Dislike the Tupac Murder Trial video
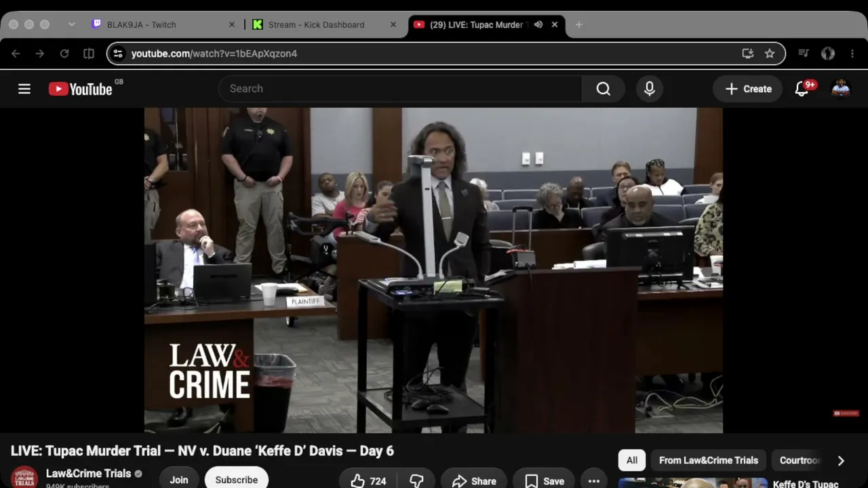This screenshot has width=868, height=488. (x=416, y=481)
